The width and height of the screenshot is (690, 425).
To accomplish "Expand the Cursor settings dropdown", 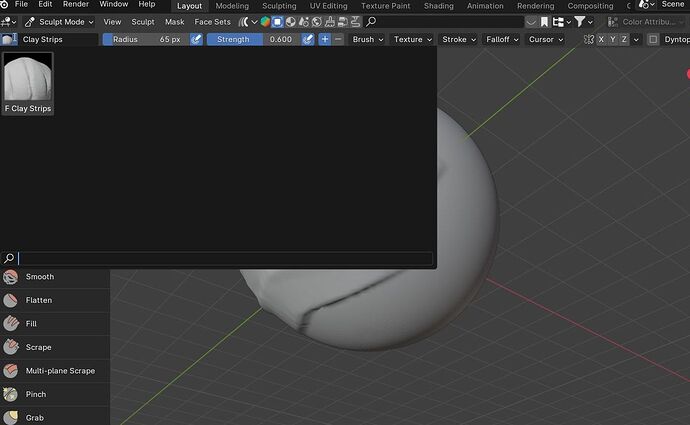I will tap(546, 40).
